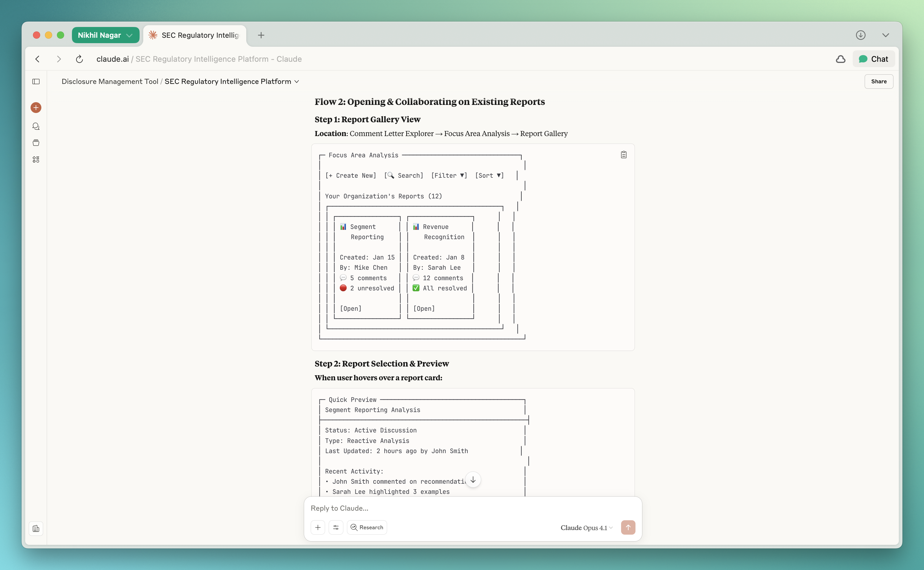924x570 pixels.
Task: Open search and tools settings icon
Action: [x=336, y=527]
